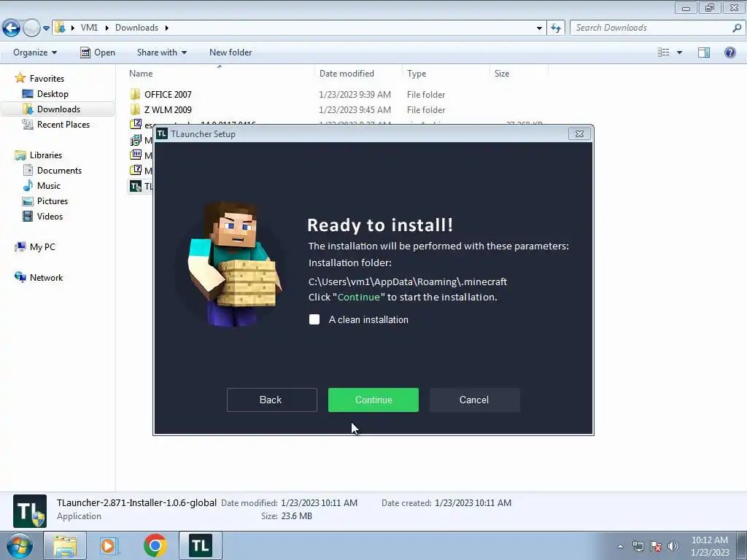747x560 pixels.
Task: Open Pictures library
Action: 53,201
